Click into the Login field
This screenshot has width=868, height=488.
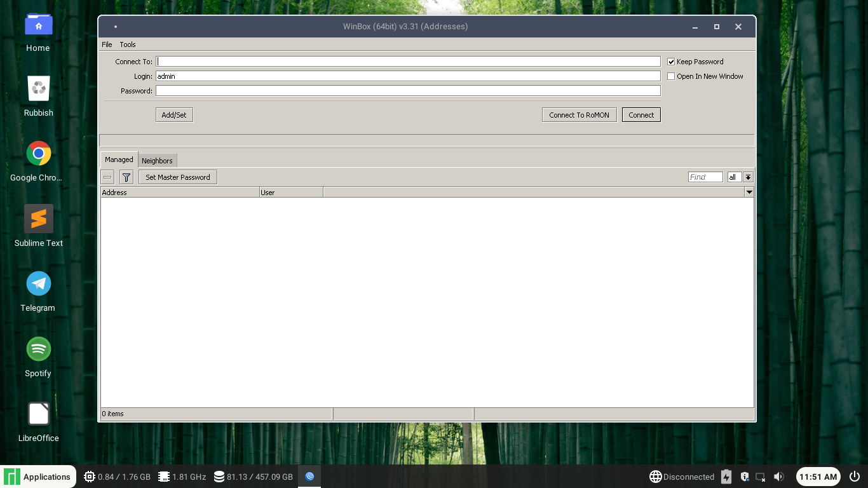coord(408,76)
